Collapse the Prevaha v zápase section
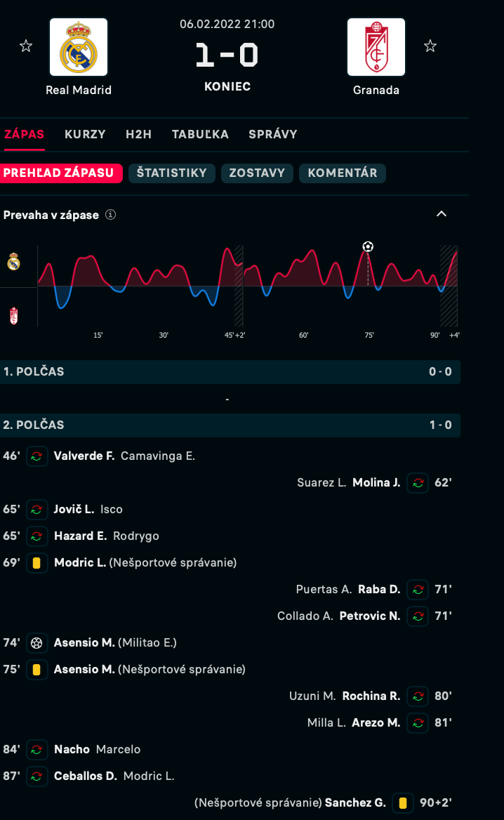Image resolution: width=504 pixels, height=820 pixels. coord(442,214)
